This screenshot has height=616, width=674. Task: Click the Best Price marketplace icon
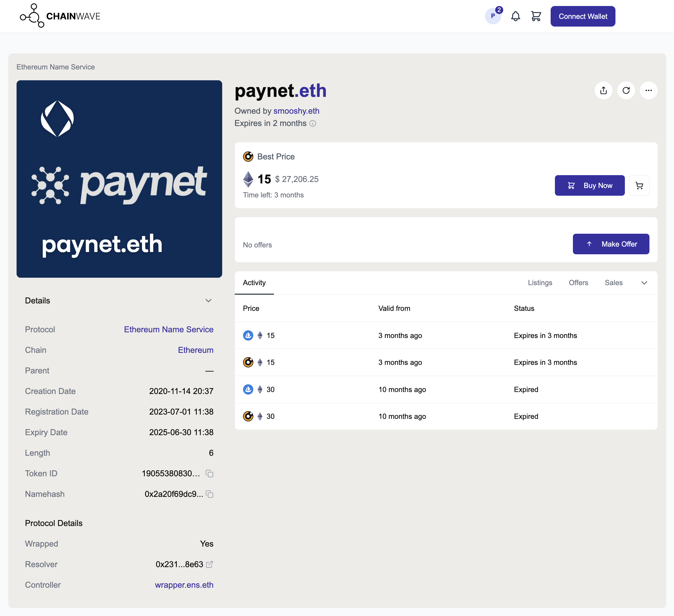(248, 157)
